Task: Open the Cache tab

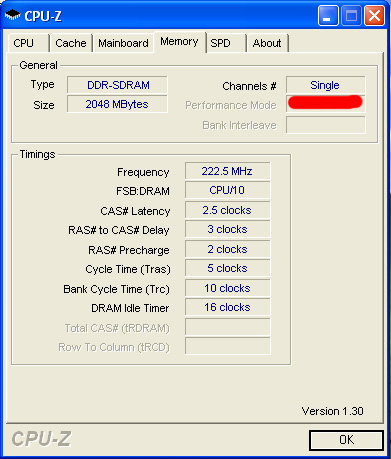Action: pyautogui.click(x=71, y=43)
